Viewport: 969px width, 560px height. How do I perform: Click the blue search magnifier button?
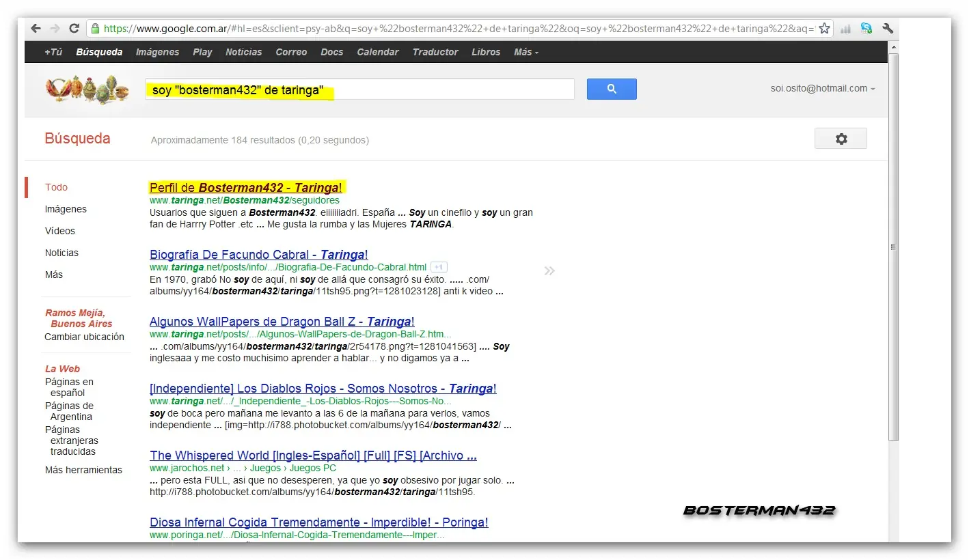coord(612,89)
